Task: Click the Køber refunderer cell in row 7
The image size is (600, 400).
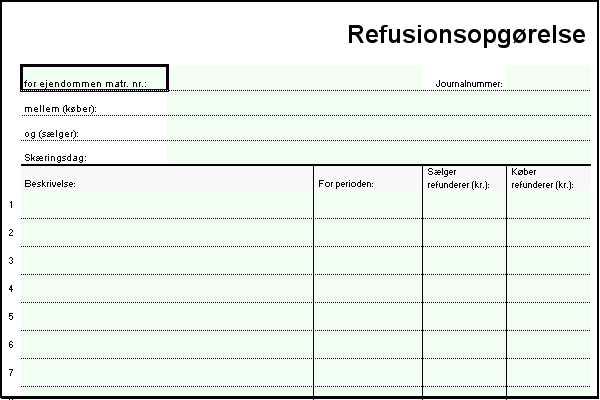Action: (548, 373)
